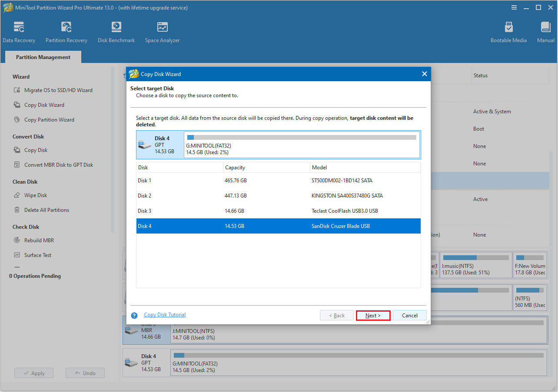Switch to the Partition Management tab
558x392 pixels.
click(43, 57)
